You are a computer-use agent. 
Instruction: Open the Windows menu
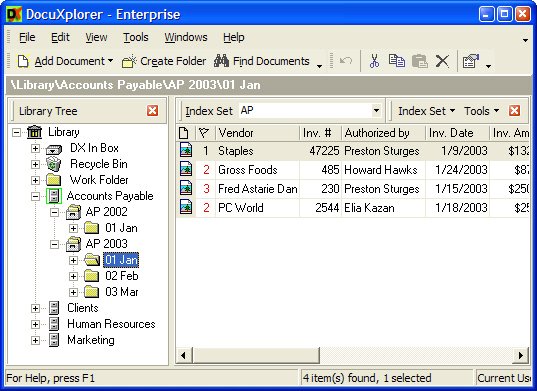coord(186,37)
